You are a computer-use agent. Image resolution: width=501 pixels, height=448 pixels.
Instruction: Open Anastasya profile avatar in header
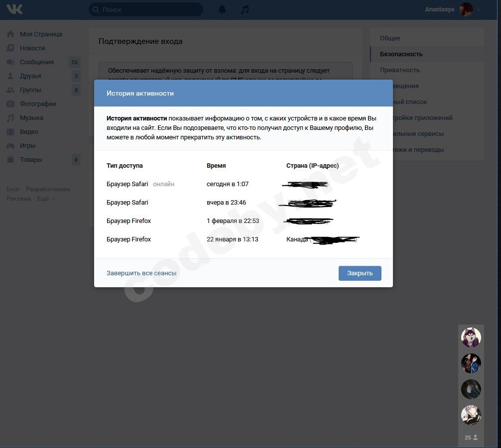pos(466,9)
